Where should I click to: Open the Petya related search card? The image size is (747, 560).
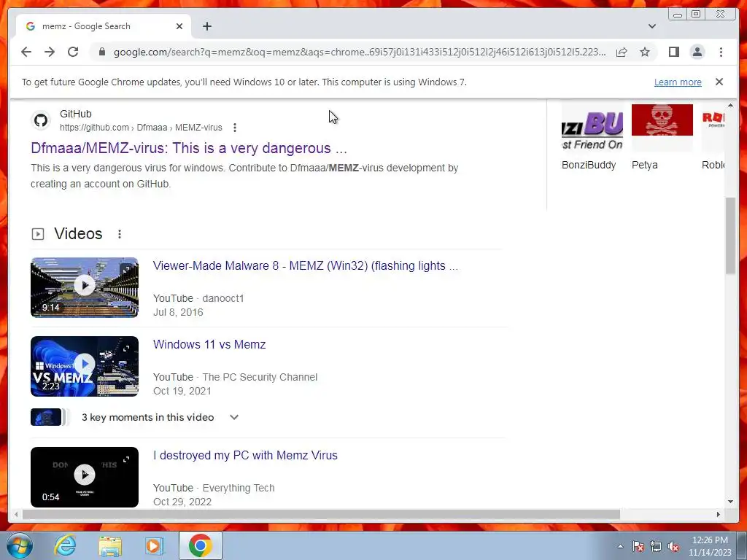(662, 136)
